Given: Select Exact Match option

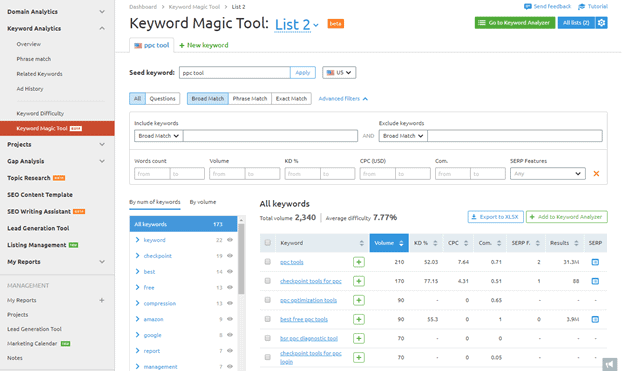Looking at the screenshot, I should pyautogui.click(x=291, y=99).
